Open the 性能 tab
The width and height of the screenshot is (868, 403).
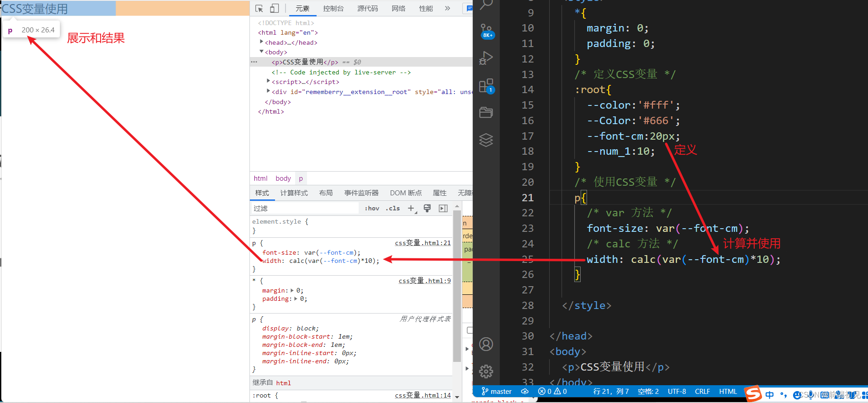(x=426, y=8)
